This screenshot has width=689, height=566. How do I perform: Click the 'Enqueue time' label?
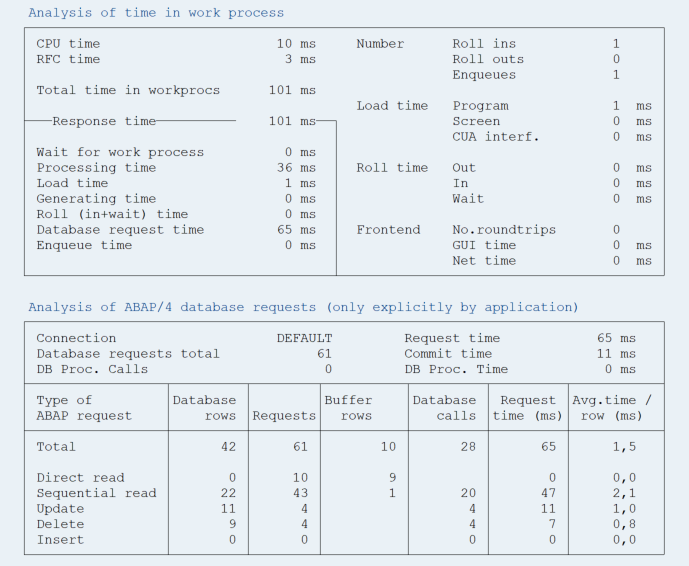tap(84, 245)
